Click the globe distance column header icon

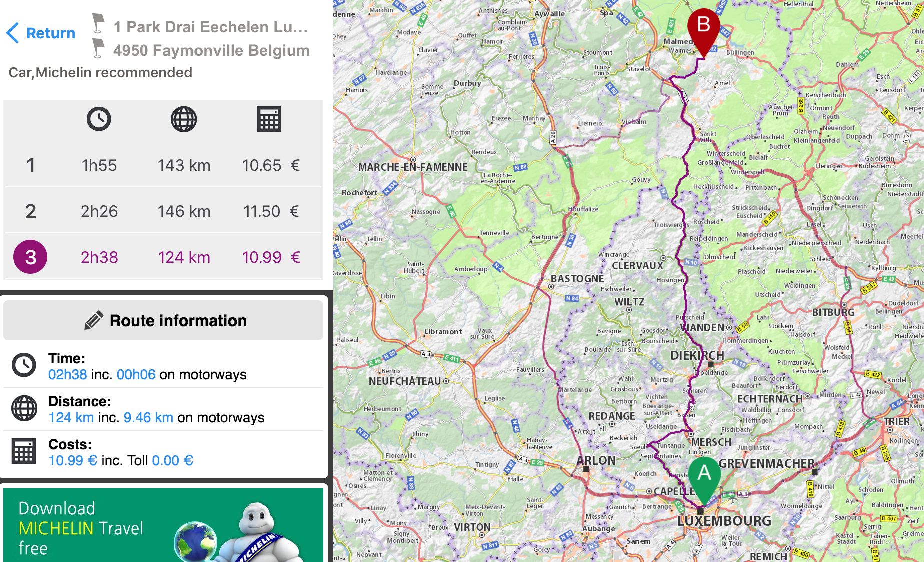point(184,119)
